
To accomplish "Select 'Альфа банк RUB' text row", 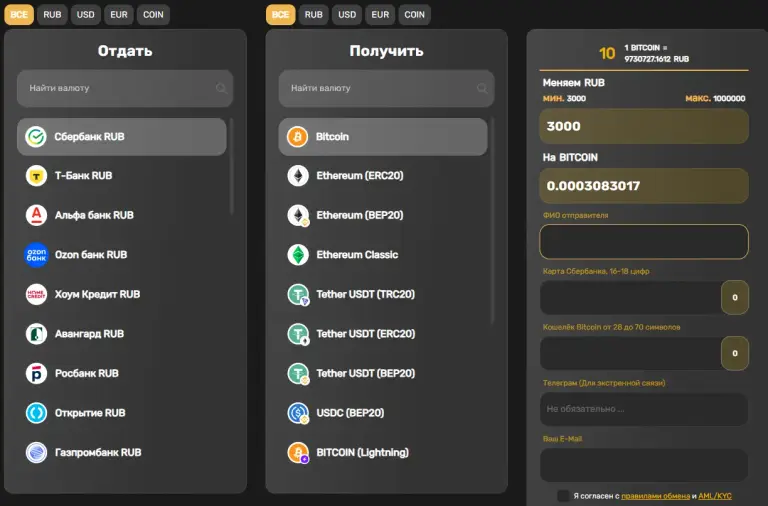I will pyautogui.click(x=121, y=215).
